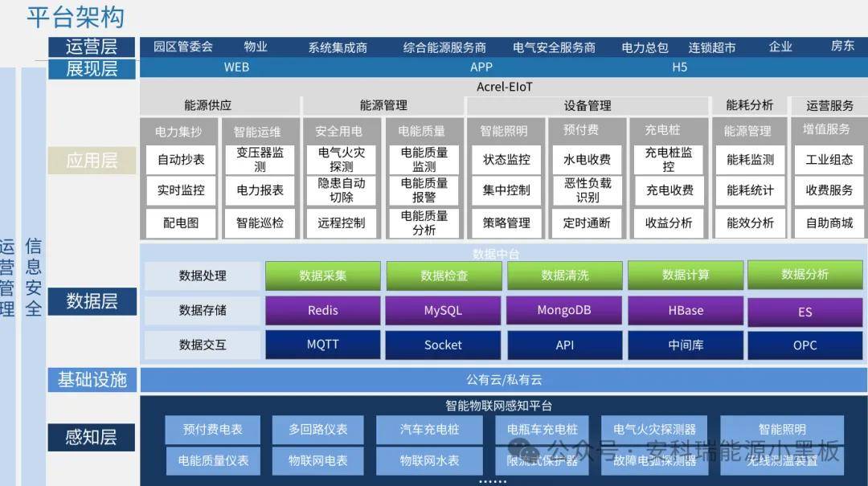Image resolution: width=868 pixels, height=486 pixels.
Task: Click the 智能巡检 box
Action: [260, 223]
